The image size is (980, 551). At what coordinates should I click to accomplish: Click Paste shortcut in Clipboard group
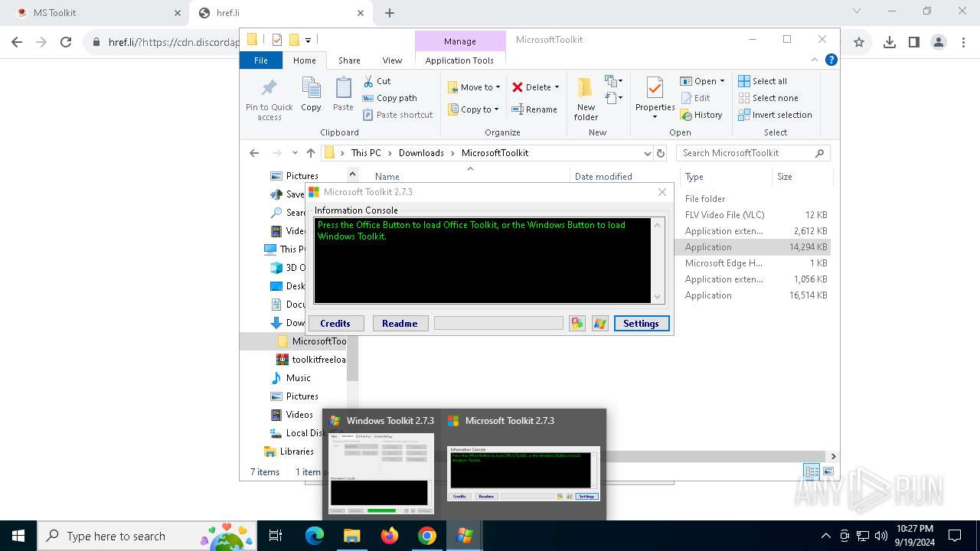click(x=398, y=115)
